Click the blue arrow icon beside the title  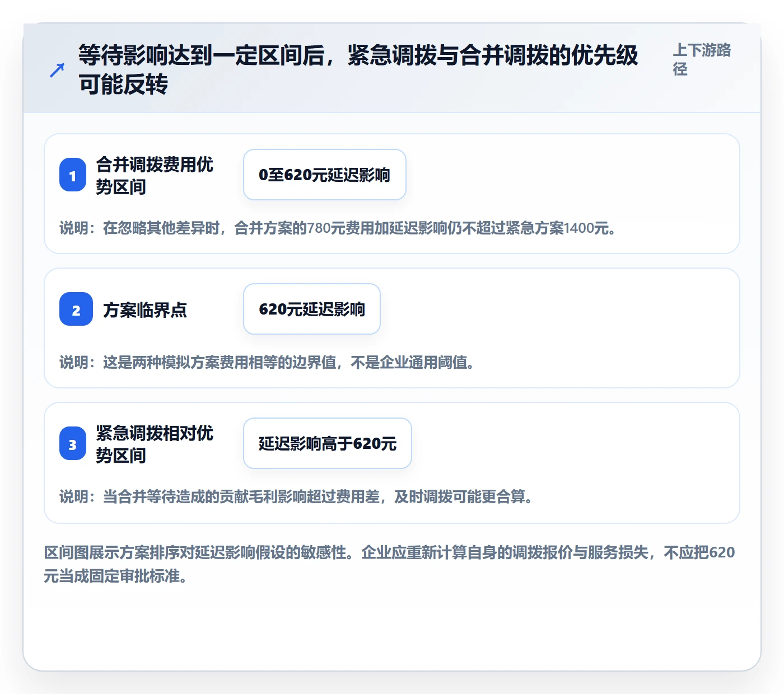point(57,70)
